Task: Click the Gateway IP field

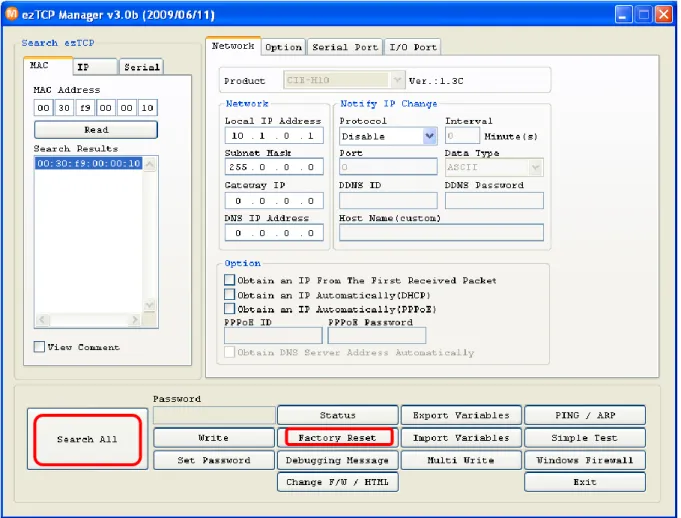Action: coord(274,201)
